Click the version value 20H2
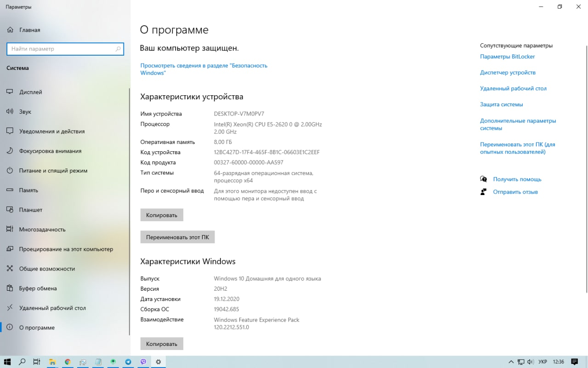Screen dimensions: 588x368 [220, 289]
